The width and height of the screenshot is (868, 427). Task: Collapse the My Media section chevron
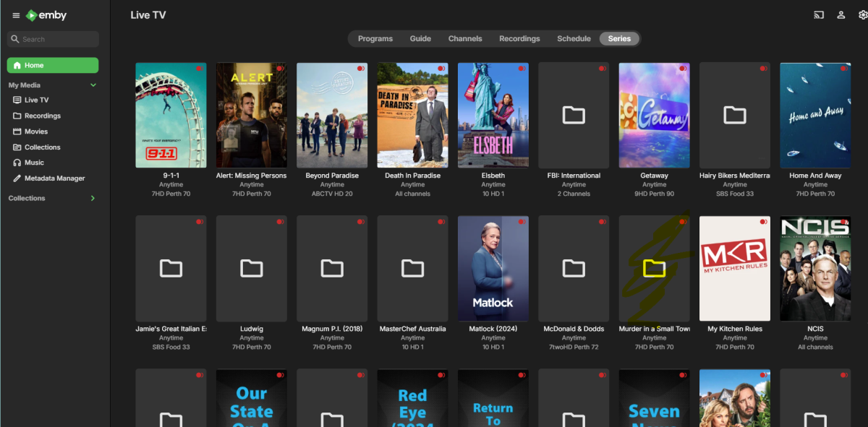coord(93,85)
